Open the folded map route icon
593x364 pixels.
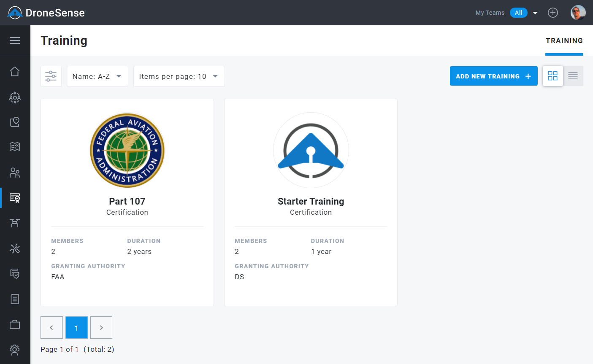(15, 147)
